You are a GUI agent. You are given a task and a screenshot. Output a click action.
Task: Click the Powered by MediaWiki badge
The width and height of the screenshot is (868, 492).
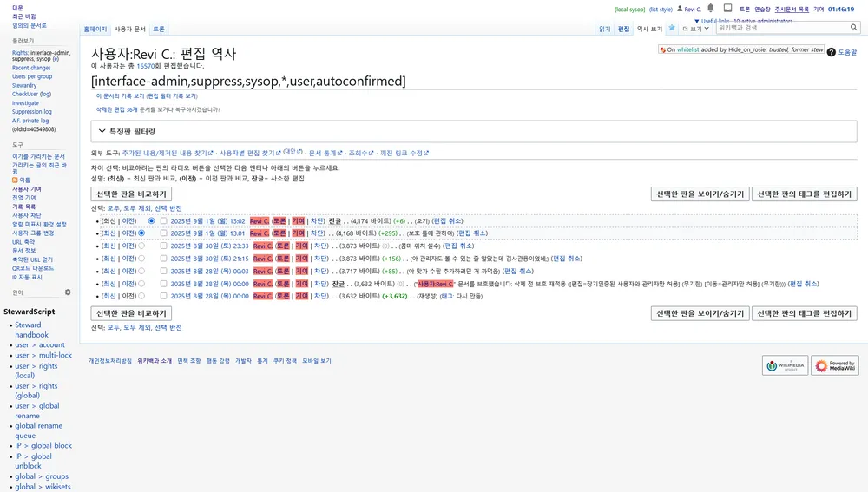835,365
